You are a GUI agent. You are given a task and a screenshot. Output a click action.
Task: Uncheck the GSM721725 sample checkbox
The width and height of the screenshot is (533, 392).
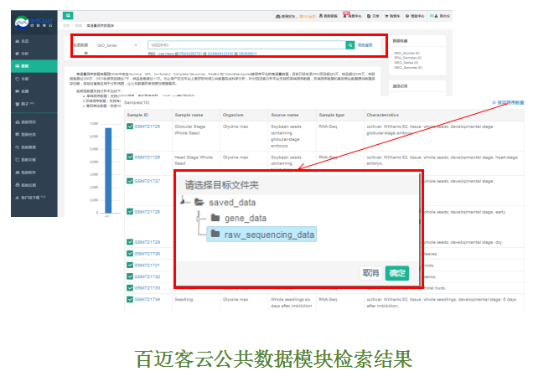coord(130,126)
